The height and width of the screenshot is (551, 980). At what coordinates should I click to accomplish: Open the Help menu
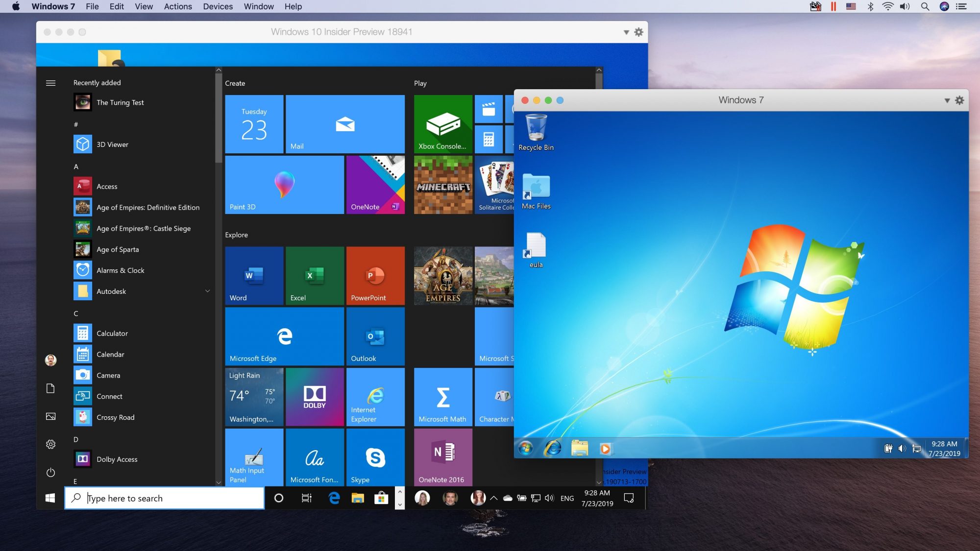coord(293,6)
